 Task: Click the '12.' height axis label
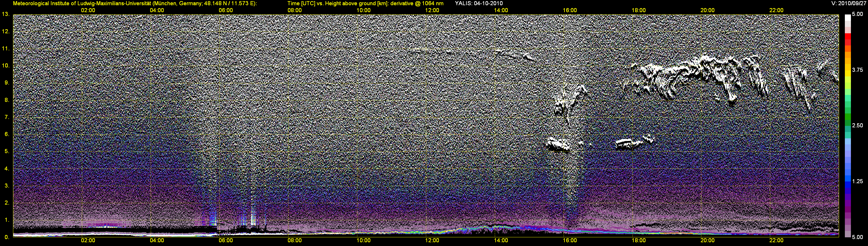[x=6, y=31]
